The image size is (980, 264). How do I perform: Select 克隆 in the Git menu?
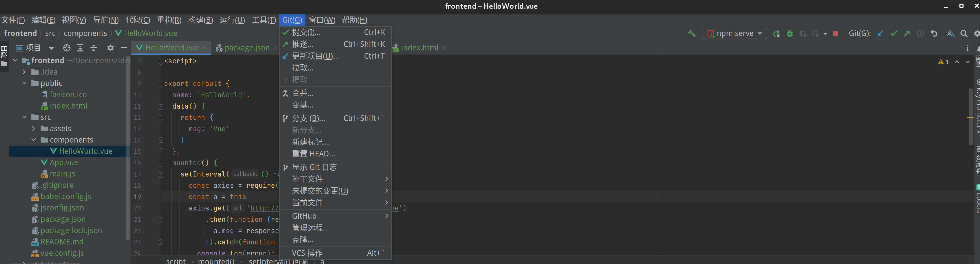pyautogui.click(x=335, y=240)
